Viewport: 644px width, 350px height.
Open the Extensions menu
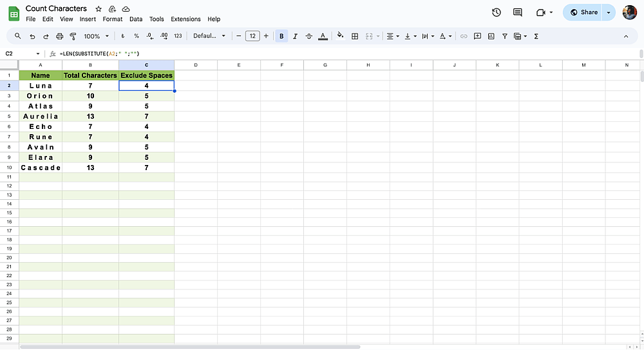click(x=185, y=19)
